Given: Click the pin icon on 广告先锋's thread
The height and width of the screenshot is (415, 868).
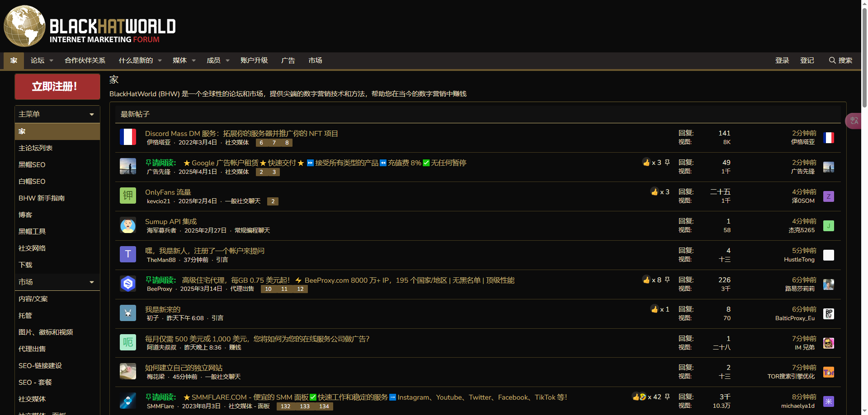Looking at the screenshot, I should tap(667, 162).
